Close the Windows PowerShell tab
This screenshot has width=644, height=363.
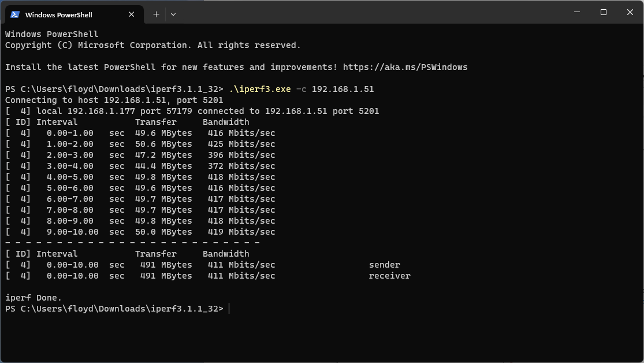[133, 14]
